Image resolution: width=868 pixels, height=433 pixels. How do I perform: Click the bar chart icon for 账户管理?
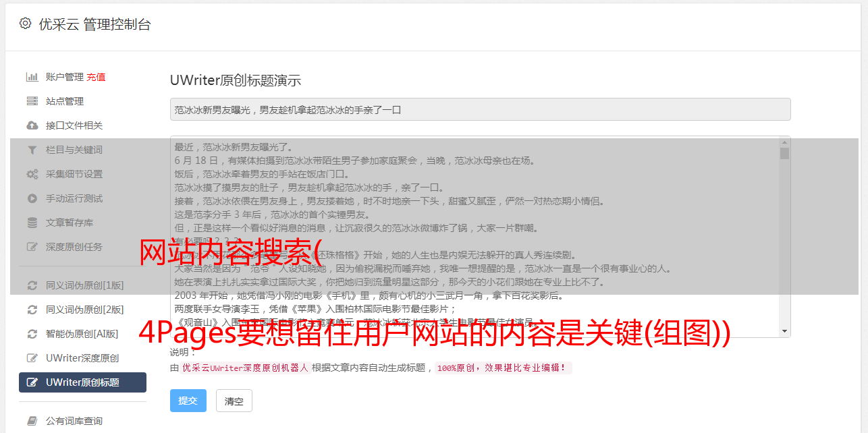coord(32,77)
